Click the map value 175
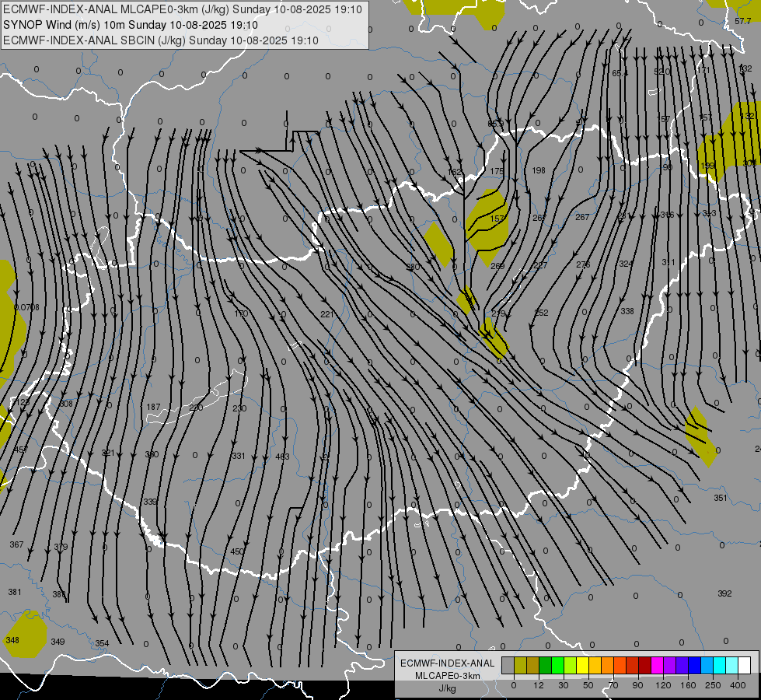This screenshot has width=761, height=700. (x=497, y=171)
